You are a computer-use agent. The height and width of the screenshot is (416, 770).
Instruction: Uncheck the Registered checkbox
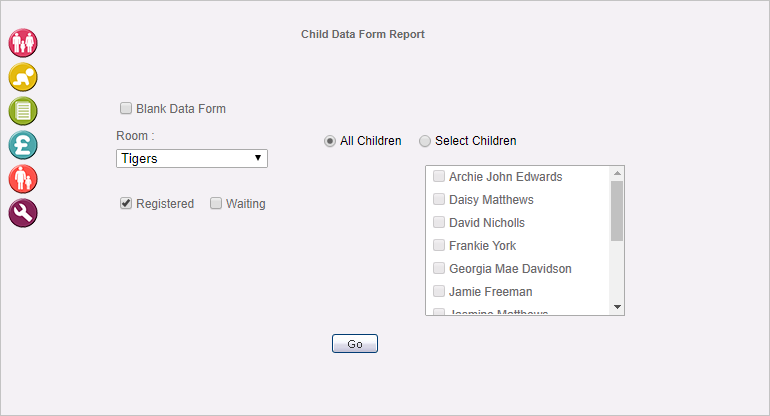pyautogui.click(x=126, y=203)
